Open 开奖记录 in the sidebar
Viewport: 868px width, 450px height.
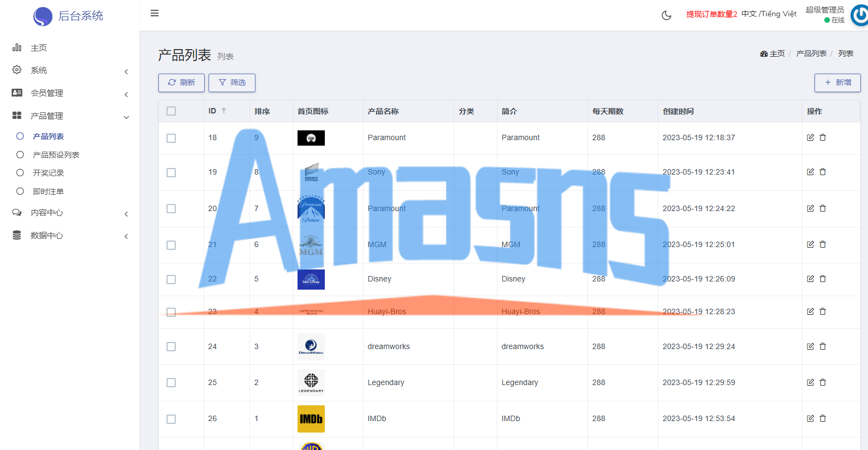[x=49, y=173]
